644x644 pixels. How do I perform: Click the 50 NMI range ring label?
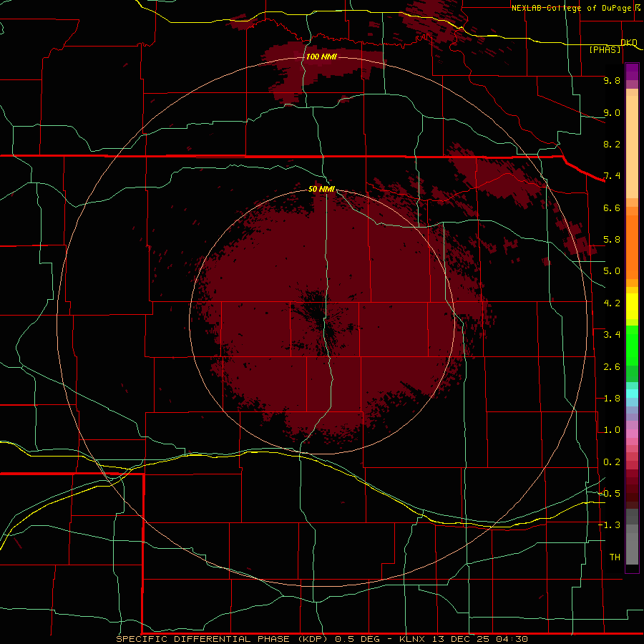pos(321,189)
